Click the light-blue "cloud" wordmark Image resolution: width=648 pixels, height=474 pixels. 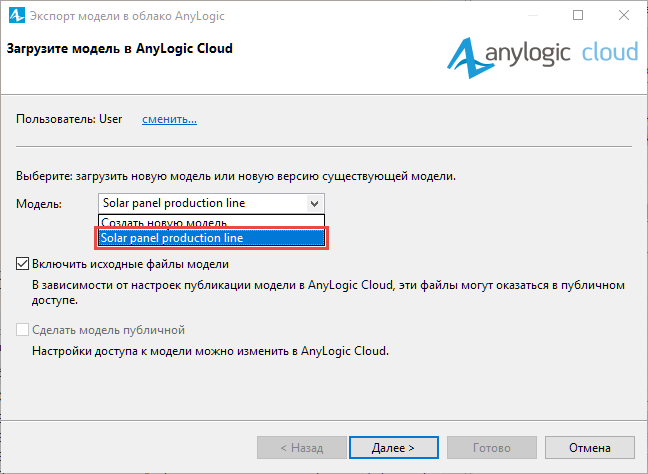click(610, 52)
